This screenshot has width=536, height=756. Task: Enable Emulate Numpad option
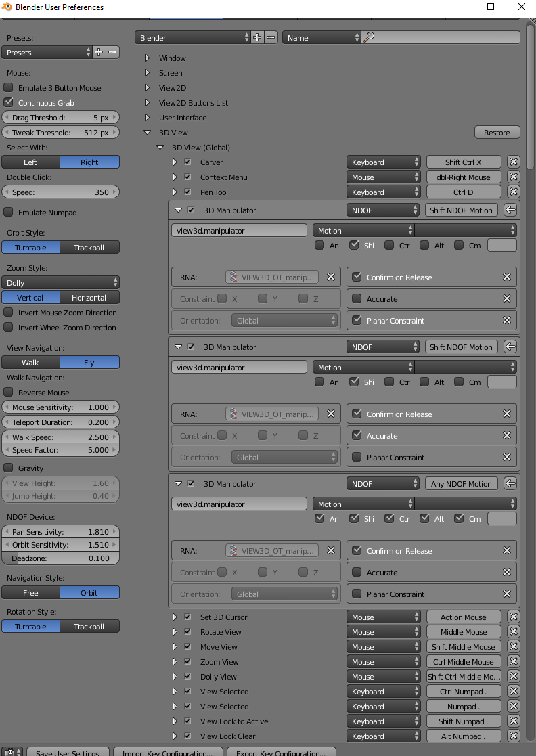click(8, 212)
